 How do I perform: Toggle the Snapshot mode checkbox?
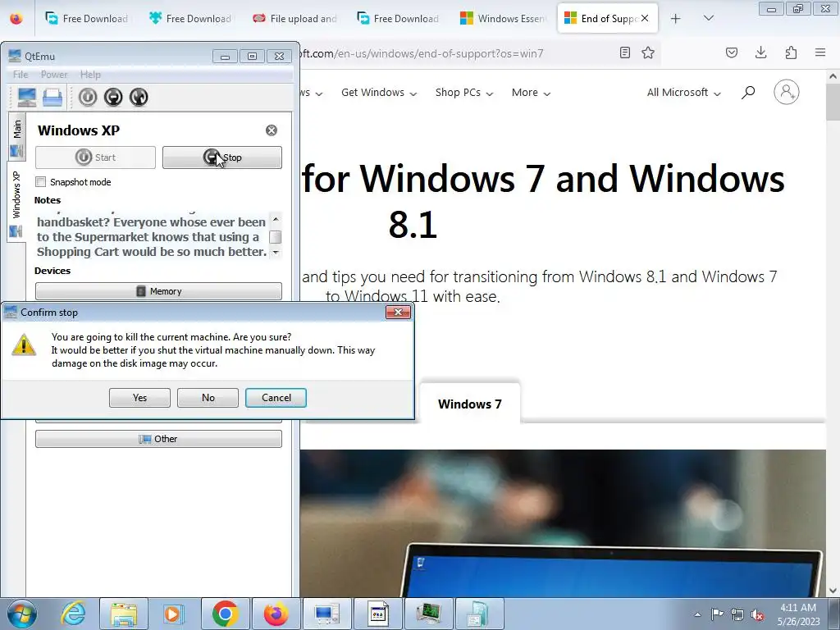[41, 181]
